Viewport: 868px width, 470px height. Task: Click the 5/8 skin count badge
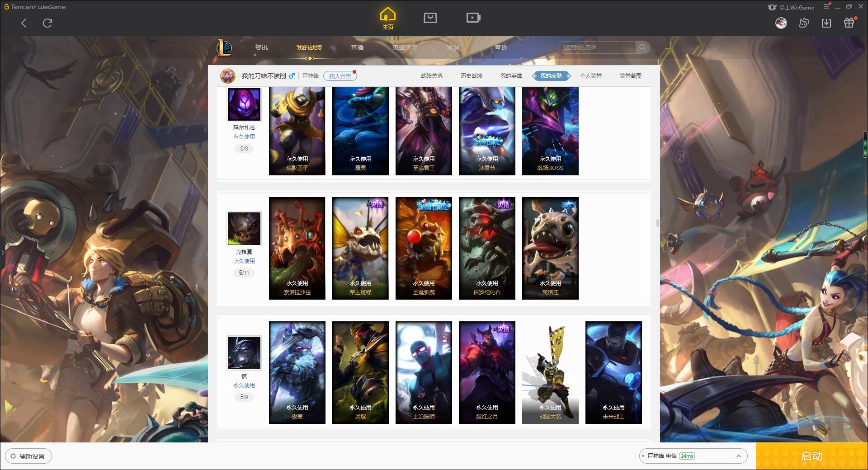pos(244,148)
